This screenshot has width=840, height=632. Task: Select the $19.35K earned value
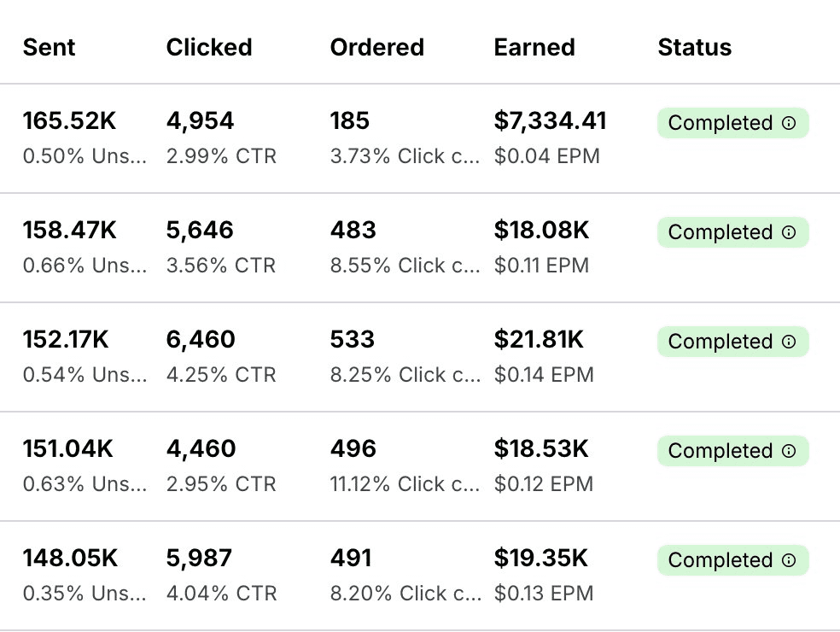(x=540, y=558)
